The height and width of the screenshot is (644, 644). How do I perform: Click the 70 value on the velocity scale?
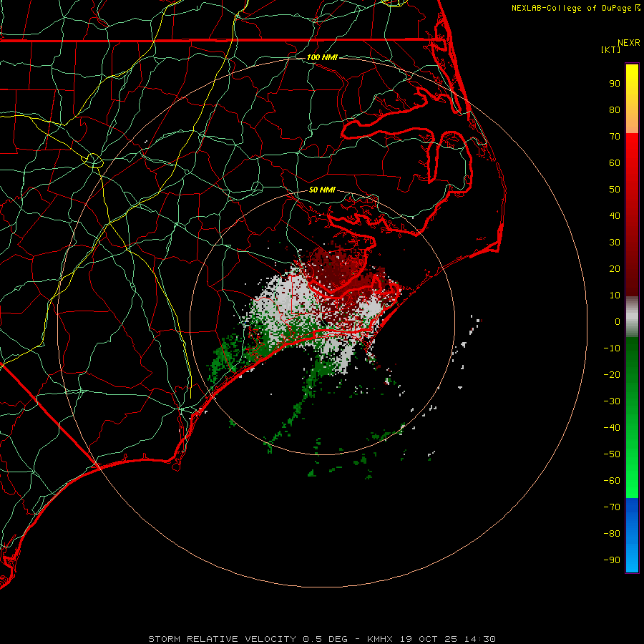click(615, 137)
